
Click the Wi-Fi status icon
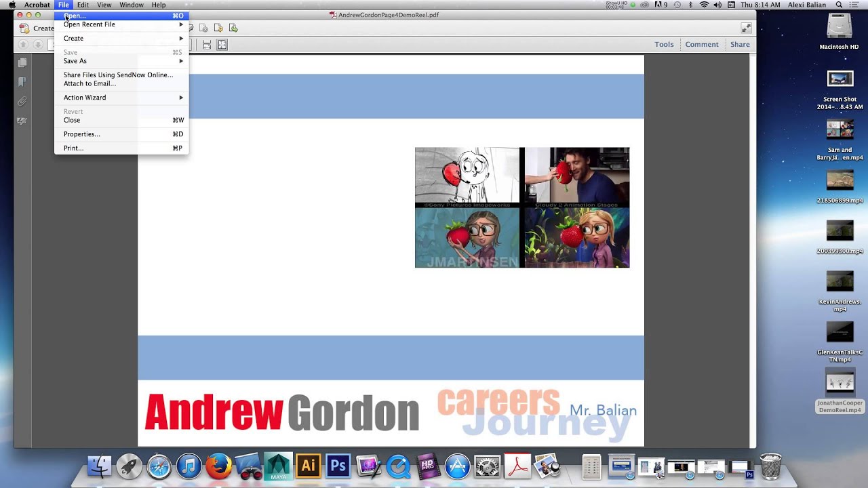pos(704,5)
